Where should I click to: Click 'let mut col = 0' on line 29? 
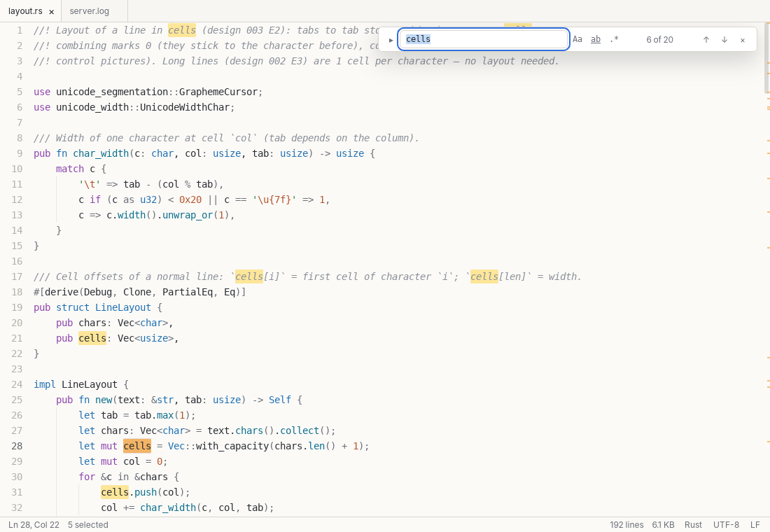(x=120, y=462)
